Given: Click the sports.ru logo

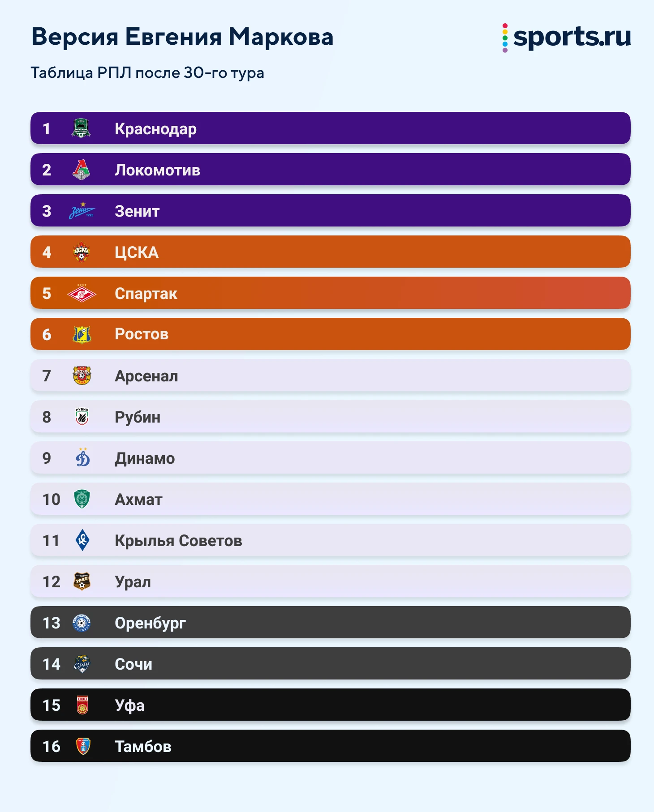Looking at the screenshot, I should tap(567, 37).
